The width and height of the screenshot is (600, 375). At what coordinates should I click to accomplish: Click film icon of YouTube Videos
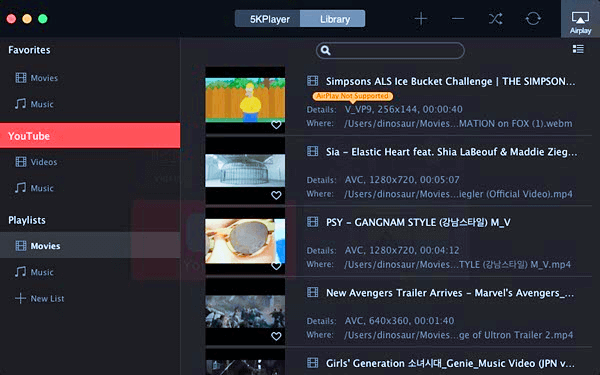tap(21, 162)
